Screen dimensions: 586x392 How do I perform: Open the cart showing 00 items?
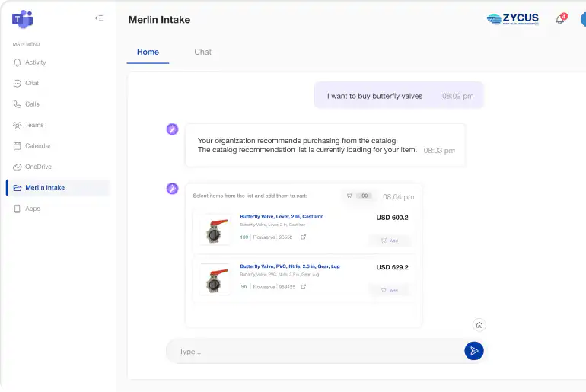[x=358, y=196]
